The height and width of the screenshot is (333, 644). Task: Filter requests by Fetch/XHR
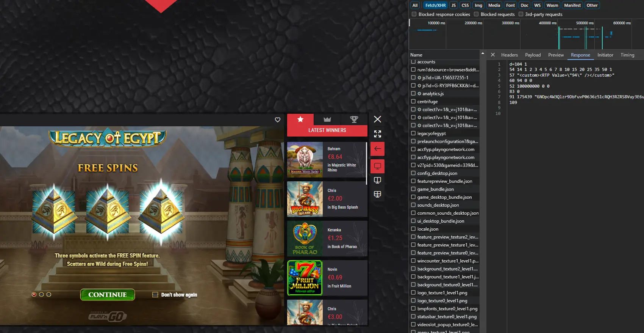click(x=435, y=5)
